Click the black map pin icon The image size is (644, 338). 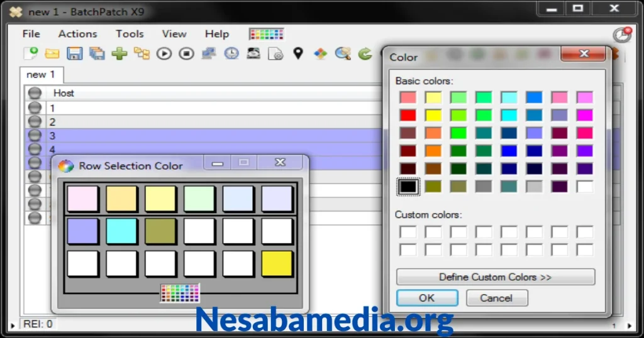(x=298, y=53)
